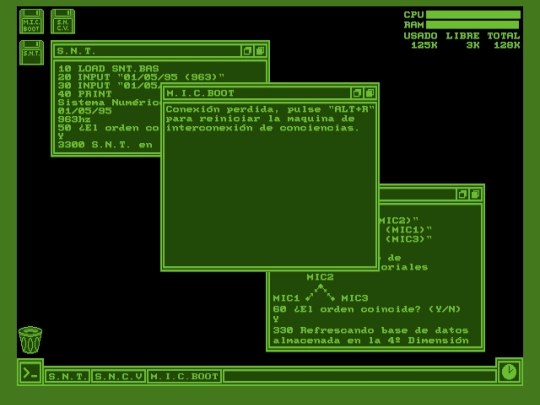Open the terminal prompt icon in taskbar
This screenshot has height=405, width=540.
[30, 373]
